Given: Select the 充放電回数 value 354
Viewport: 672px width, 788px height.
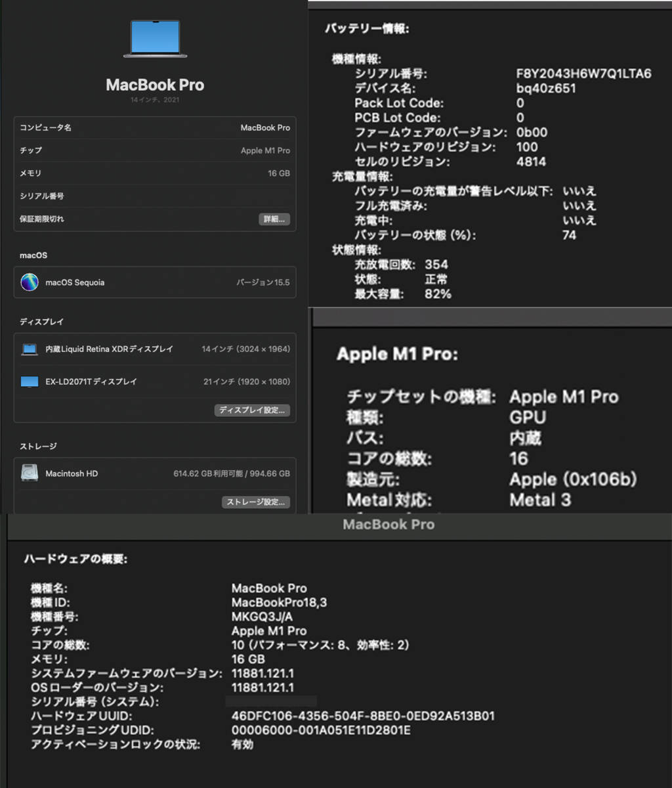Looking at the screenshot, I should coord(436,265).
